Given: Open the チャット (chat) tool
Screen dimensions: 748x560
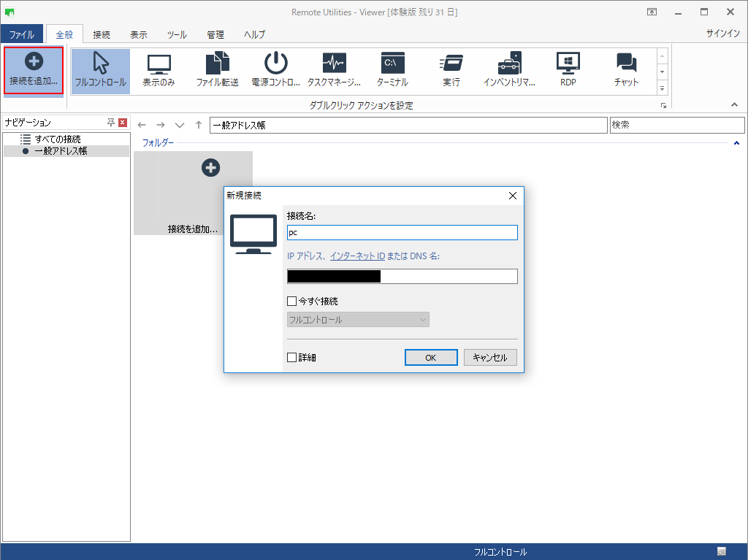Looking at the screenshot, I should (625, 69).
